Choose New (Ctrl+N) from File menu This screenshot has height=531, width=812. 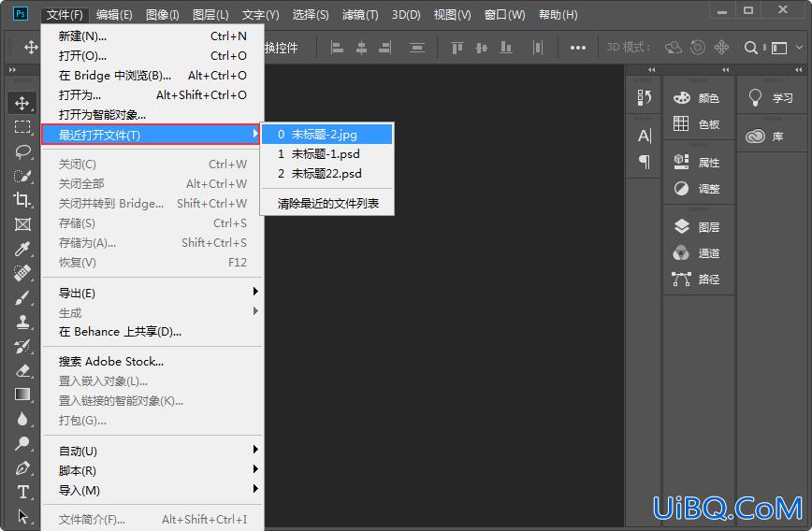(x=152, y=36)
